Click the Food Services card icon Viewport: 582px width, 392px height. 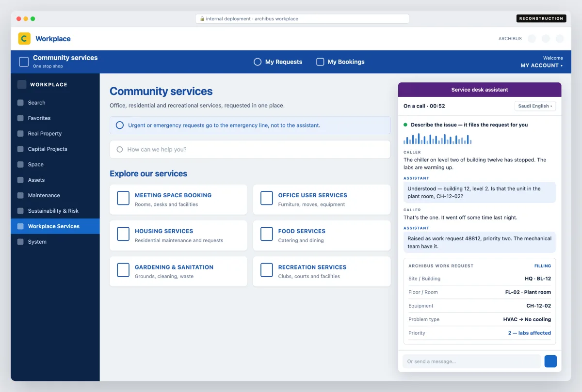(x=267, y=234)
